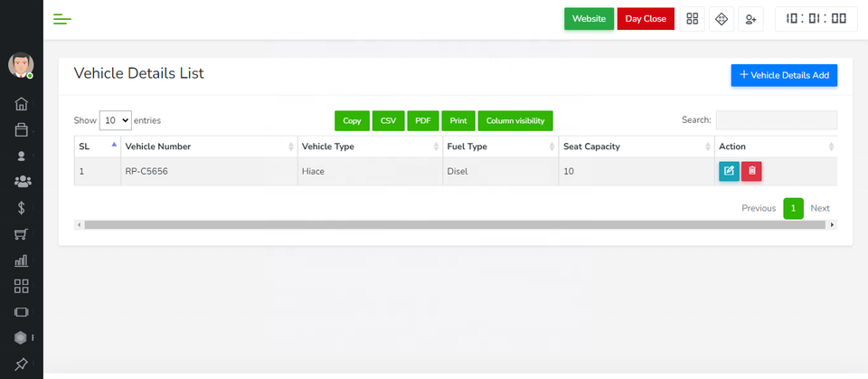
Task: Click the digital clock display
Action: pos(816,19)
